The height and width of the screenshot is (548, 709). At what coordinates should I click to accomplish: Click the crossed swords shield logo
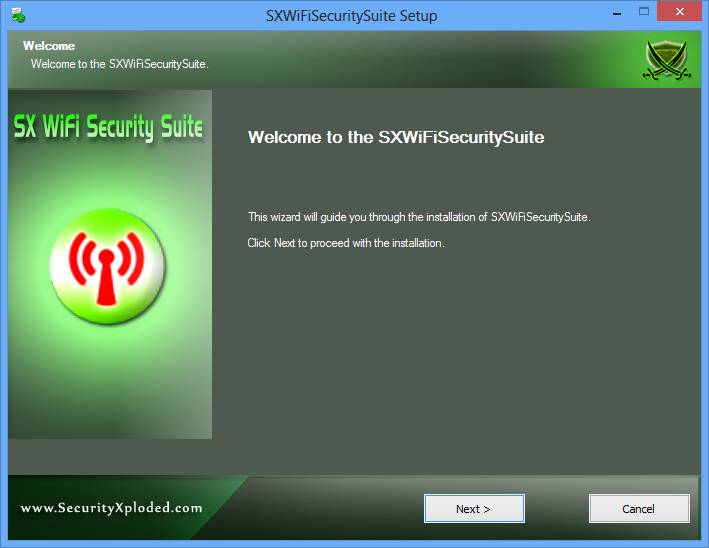pyautogui.click(x=666, y=60)
